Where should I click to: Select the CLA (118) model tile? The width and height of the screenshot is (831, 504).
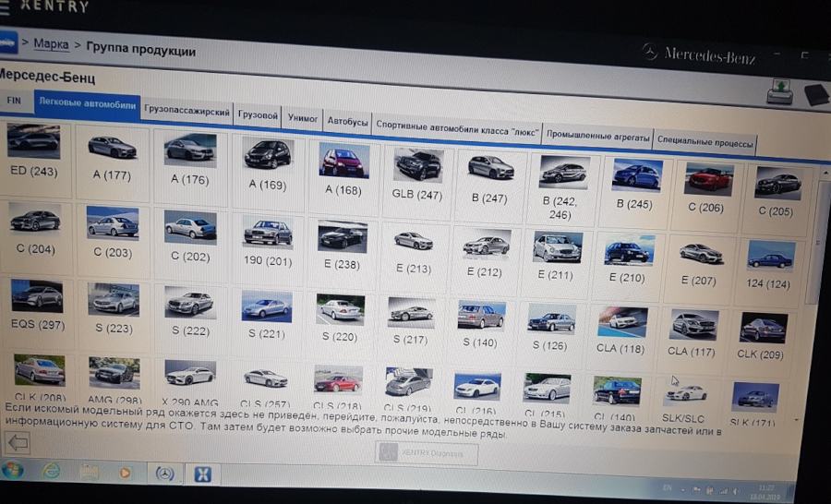tap(621, 331)
